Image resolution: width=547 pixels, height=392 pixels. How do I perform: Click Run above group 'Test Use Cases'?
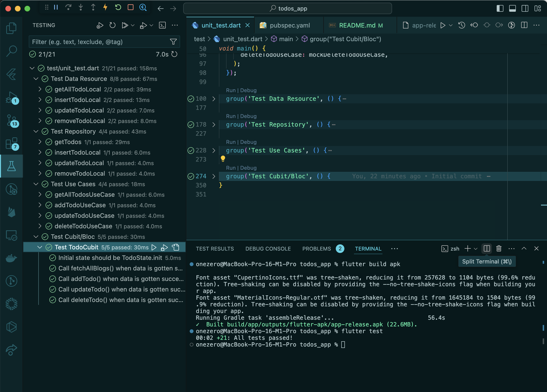click(x=231, y=142)
